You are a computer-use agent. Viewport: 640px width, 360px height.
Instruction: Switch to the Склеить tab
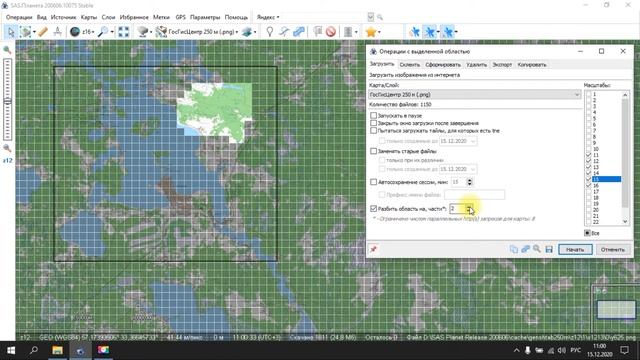click(409, 64)
